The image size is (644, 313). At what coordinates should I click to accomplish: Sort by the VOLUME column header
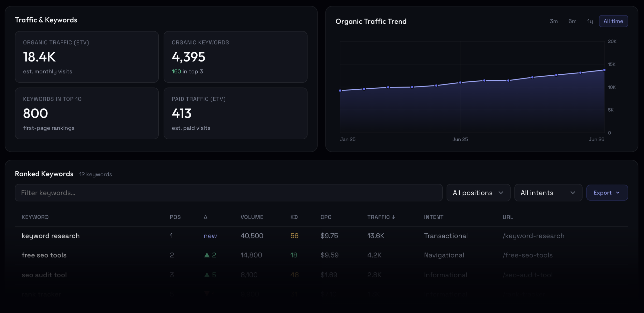(x=252, y=217)
